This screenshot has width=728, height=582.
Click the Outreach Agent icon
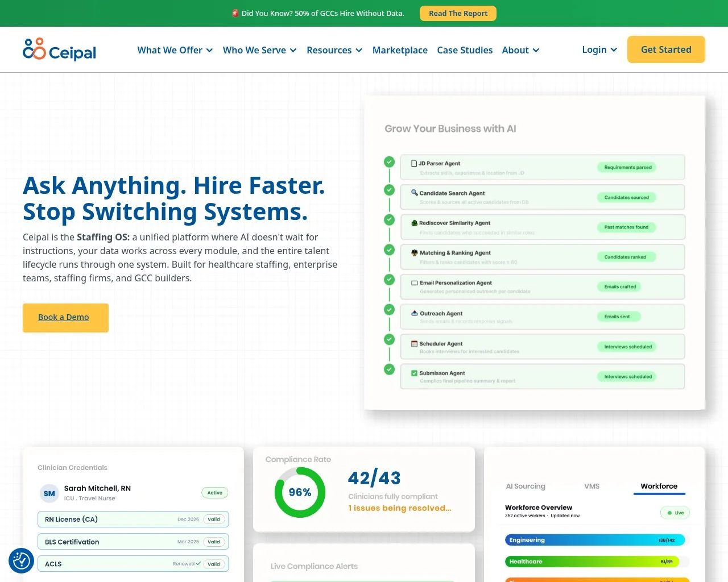click(x=415, y=313)
